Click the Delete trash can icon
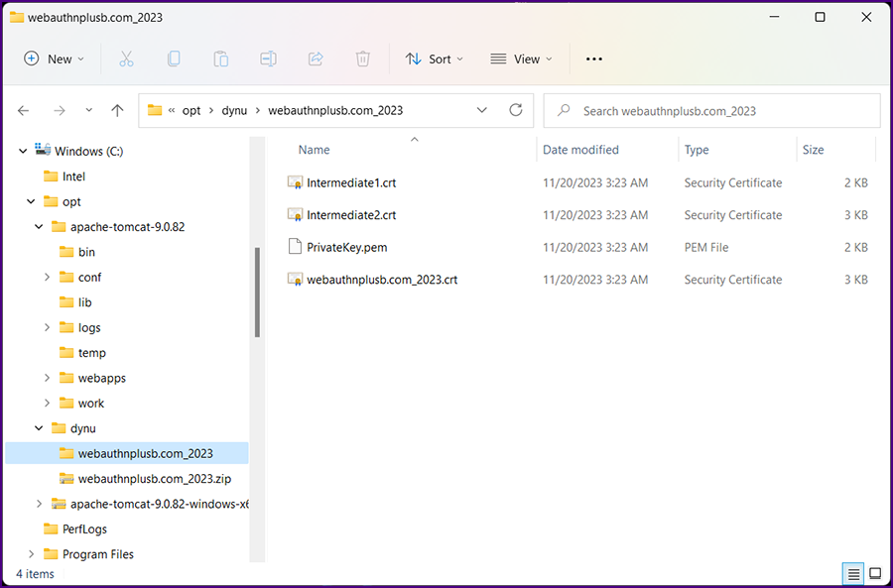 (x=363, y=59)
